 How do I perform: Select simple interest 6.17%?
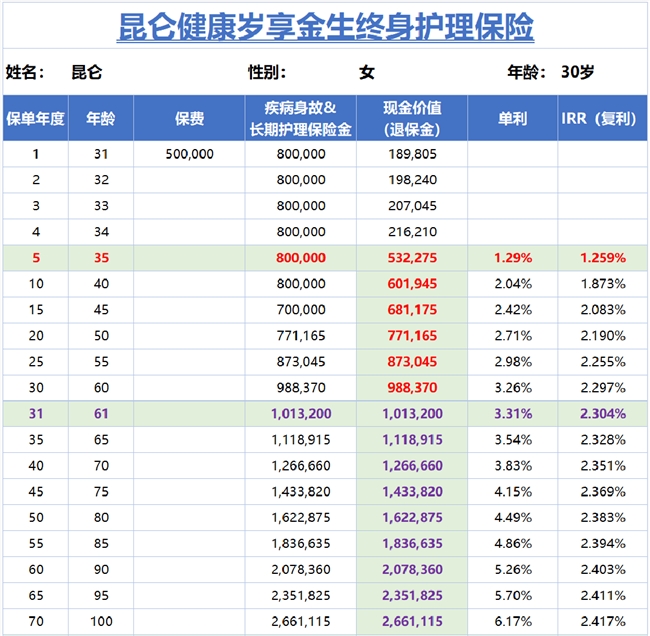tap(513, 621)
